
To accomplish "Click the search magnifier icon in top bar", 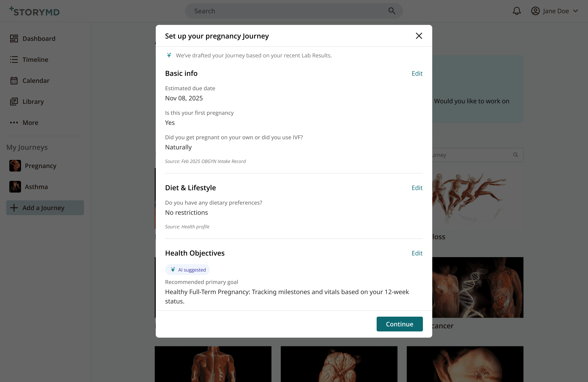I will pos(392,11).
